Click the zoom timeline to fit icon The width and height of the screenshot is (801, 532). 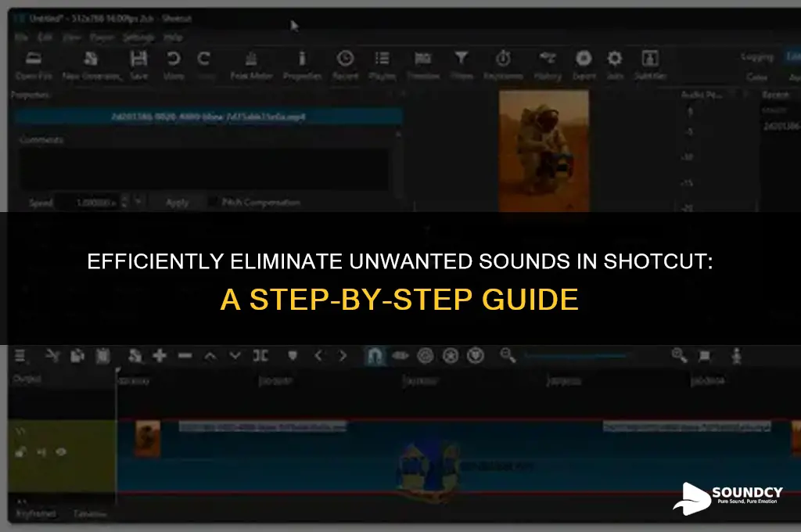click(x=705, y=356)
